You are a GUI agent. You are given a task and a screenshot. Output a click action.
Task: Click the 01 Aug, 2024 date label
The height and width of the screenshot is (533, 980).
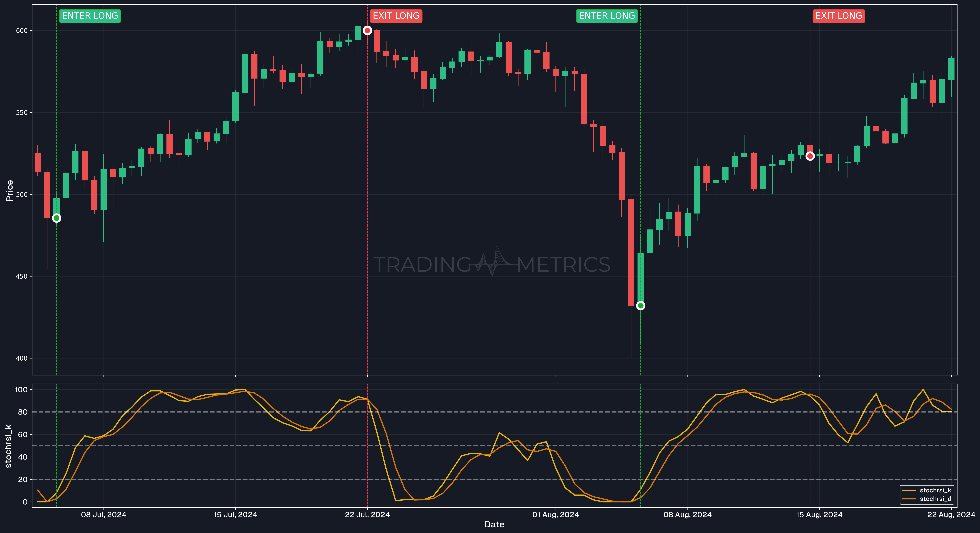tap(555, 515)
